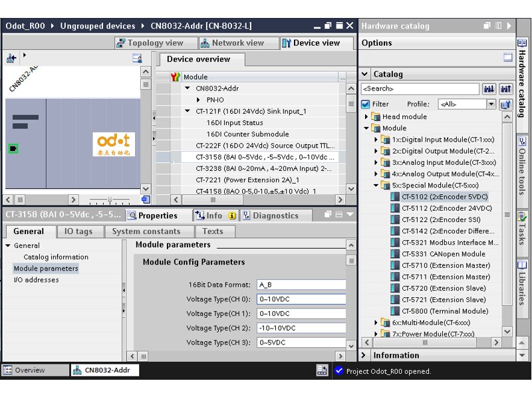The height and width of the screenshot is (399, 532).
Task: Click the zoom slider under the device canvas
Action: 110,199
